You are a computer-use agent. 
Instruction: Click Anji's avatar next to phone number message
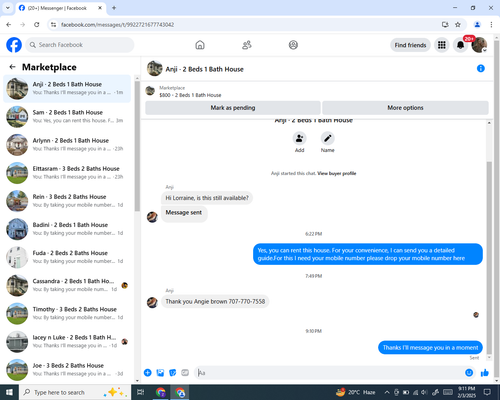tap(152, 302)
